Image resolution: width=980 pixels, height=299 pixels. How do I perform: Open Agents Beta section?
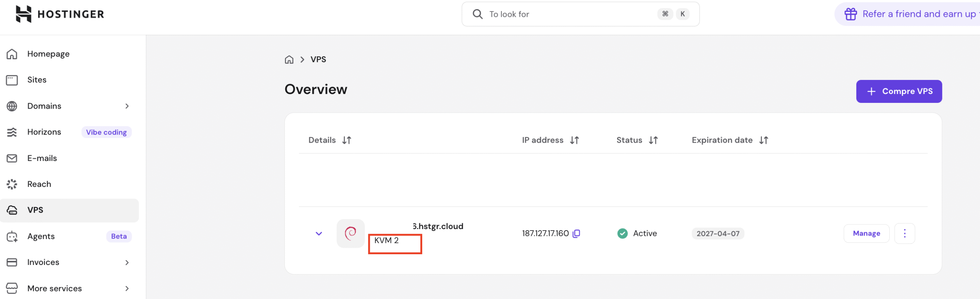point(41,236)
